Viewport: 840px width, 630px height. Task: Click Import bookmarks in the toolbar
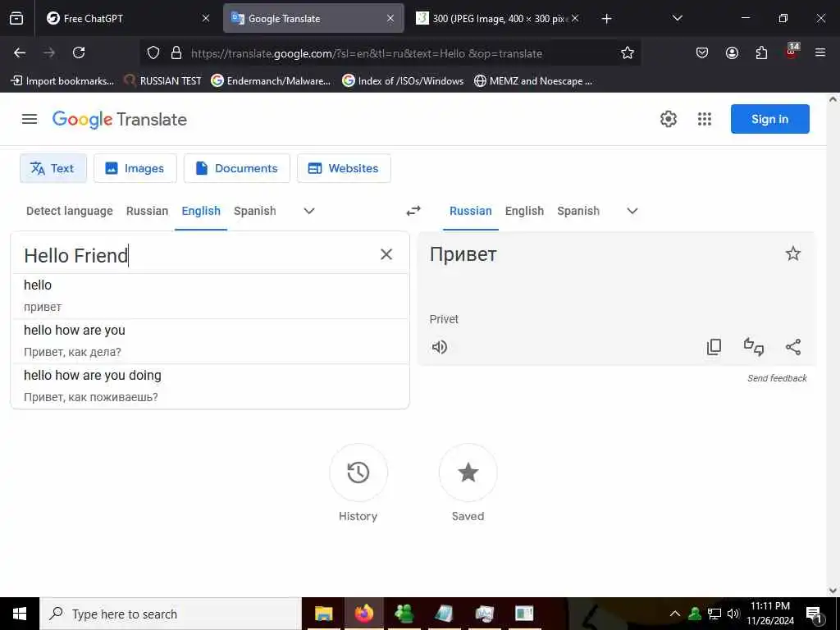62,81
